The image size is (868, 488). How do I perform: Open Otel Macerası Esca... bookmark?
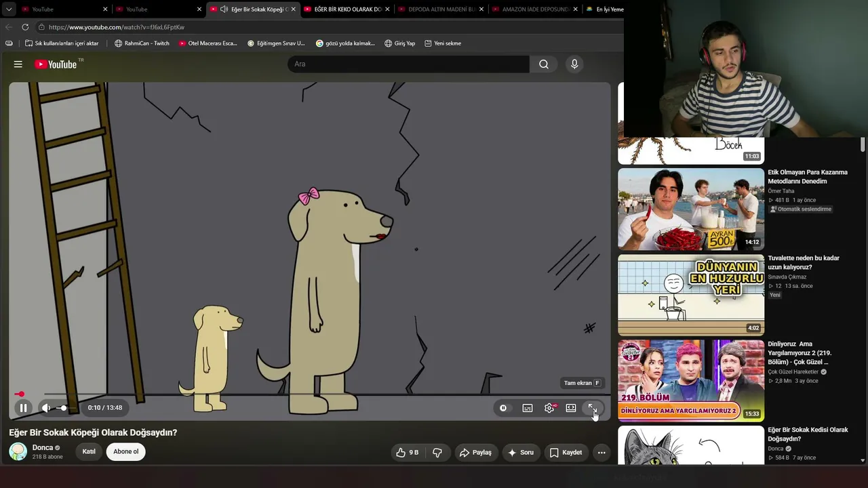[x=208, y=43]
